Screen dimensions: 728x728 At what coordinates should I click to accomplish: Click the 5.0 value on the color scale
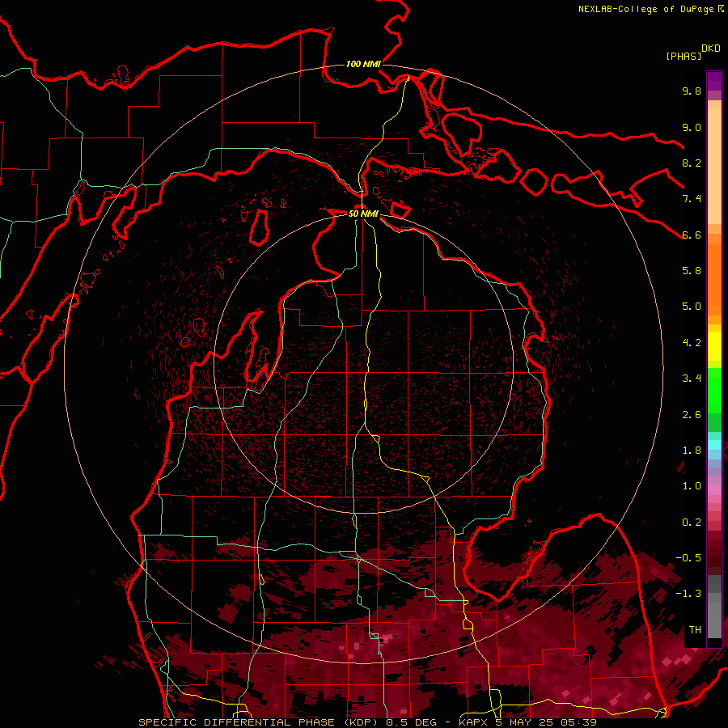[x=692, y=307]
